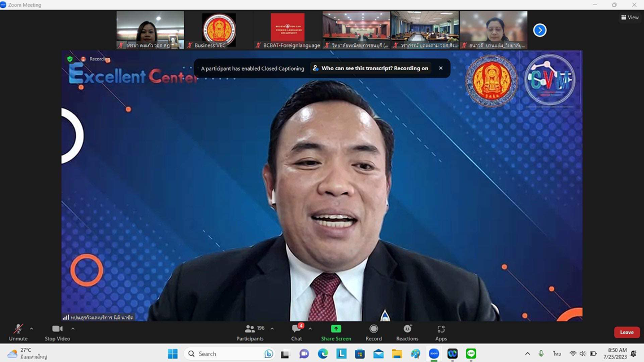Dismiss the closed captioning notification

point(441,68)
